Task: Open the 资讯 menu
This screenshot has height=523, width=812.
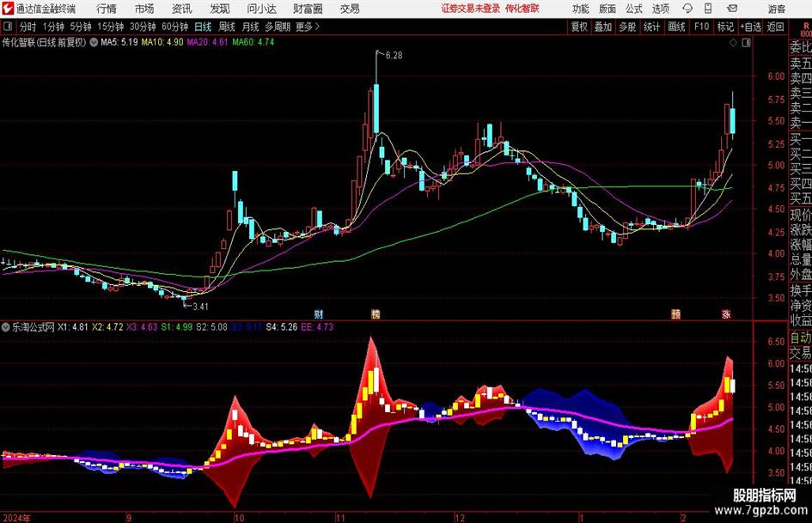Action: (182, 9)
